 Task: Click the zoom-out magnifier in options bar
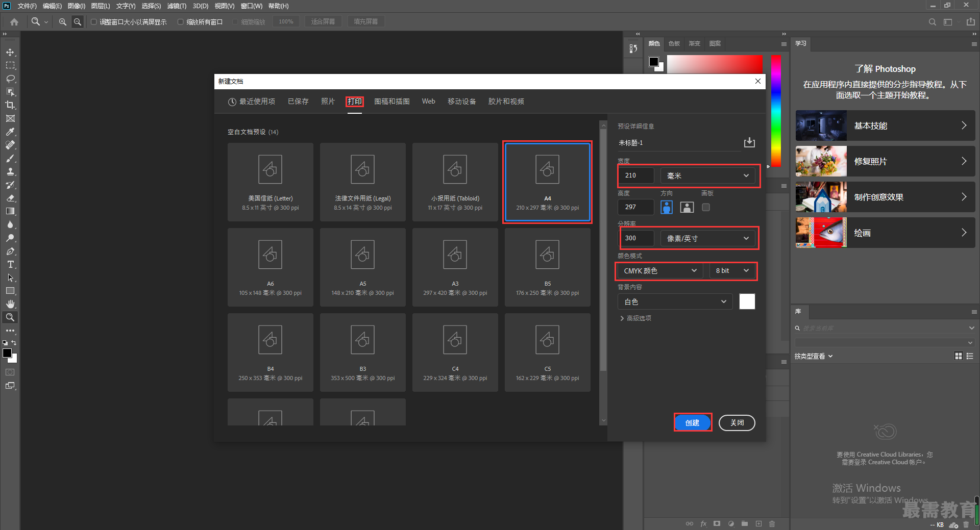pyautogui.click(x=78, y=22)
